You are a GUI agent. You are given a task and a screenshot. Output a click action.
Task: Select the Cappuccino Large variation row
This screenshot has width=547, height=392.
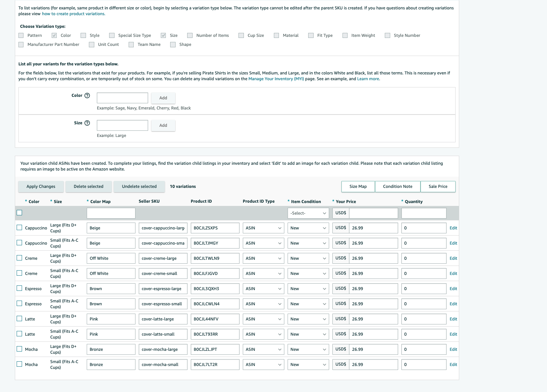point(20,228)
